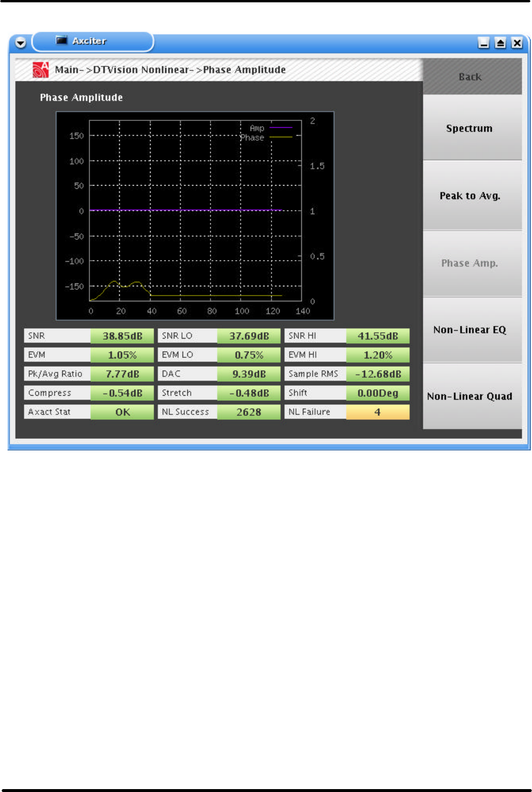The image size is (532, 792).
Task: Maximize the Axciter window
Action: point(500,43)
